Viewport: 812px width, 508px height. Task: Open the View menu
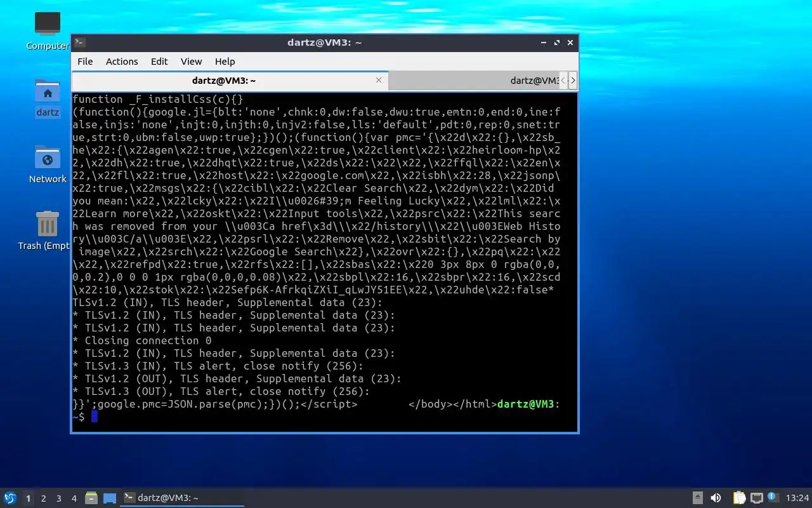coord(191,62)
